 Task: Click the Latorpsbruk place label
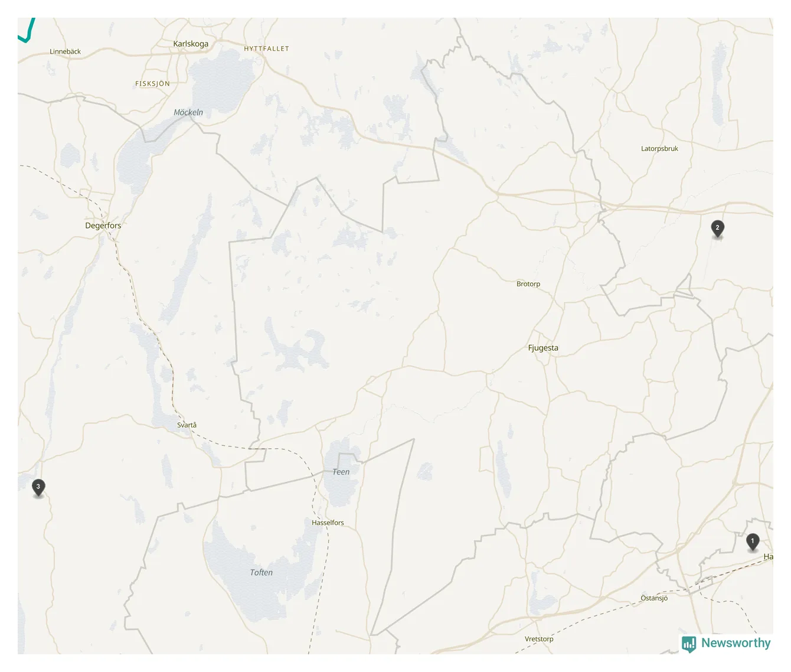pos(659,149)
